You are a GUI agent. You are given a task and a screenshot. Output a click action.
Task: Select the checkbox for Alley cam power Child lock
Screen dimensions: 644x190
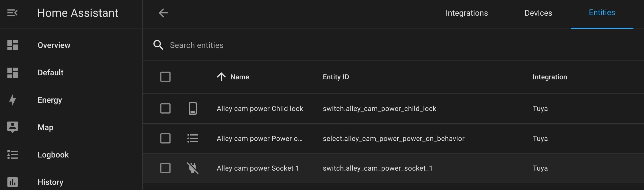pos(165,108)
